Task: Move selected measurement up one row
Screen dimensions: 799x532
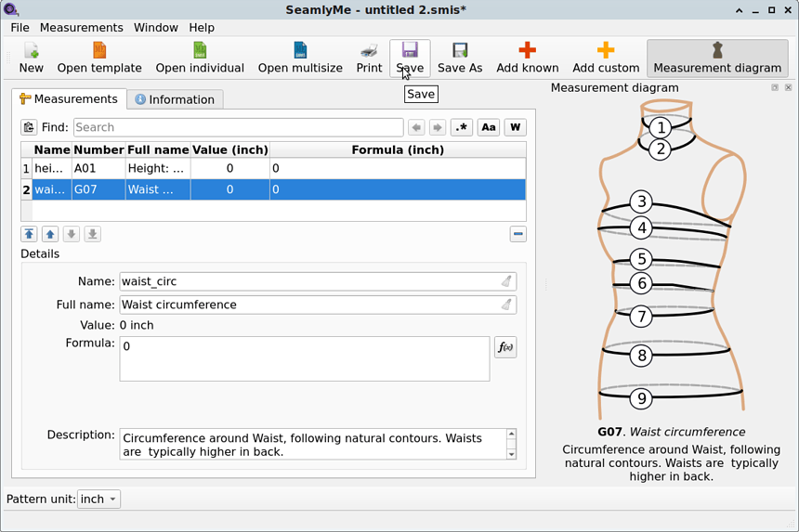Action: click(50, 234)
